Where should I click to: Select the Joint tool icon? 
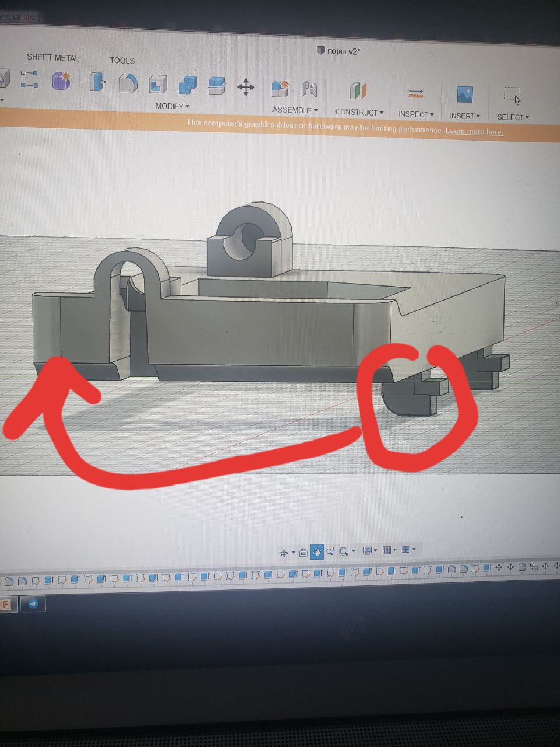coord(309,89)
